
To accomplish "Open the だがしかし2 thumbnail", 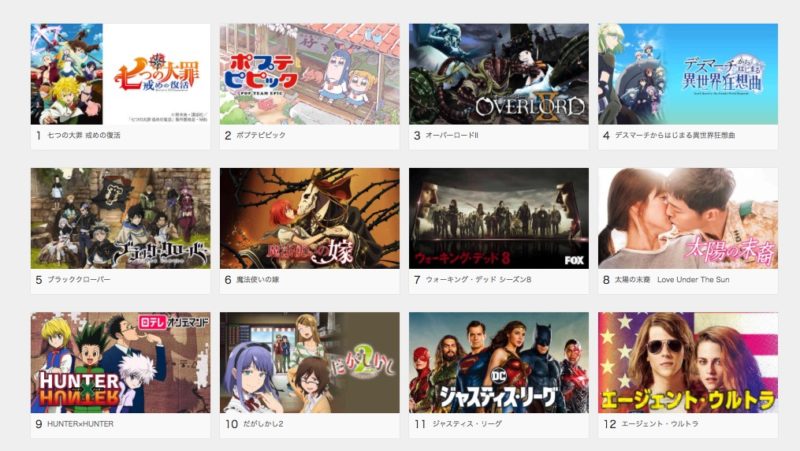I will [x=310, y=363].
